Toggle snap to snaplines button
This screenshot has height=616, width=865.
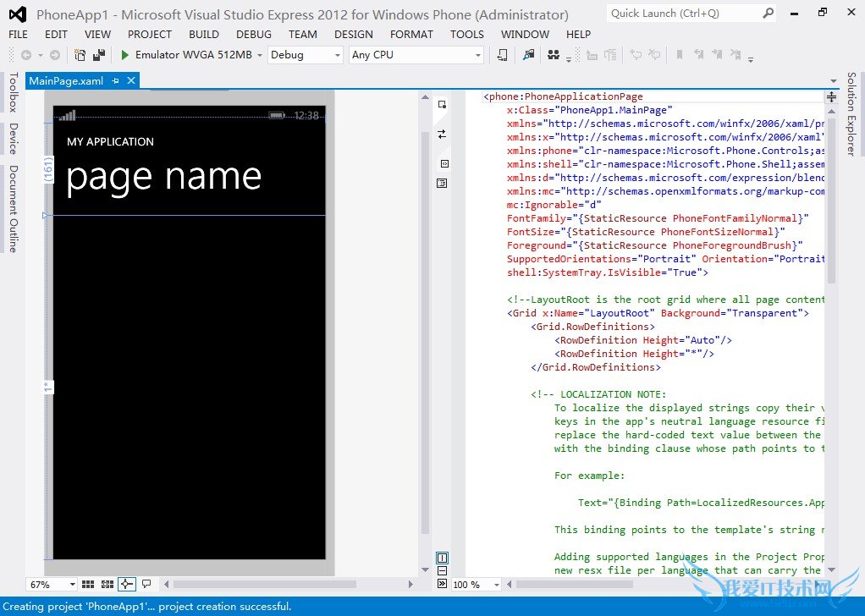[127, 584]
